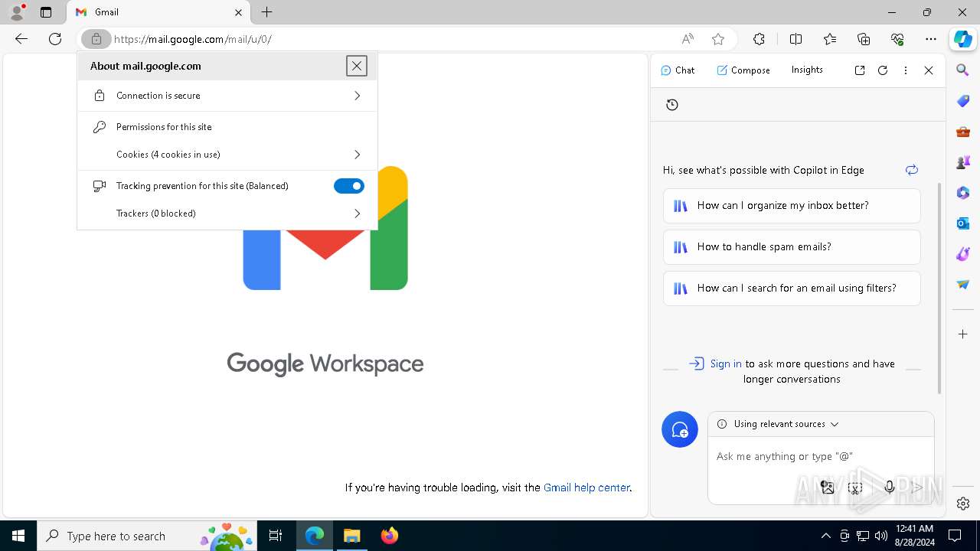Switch to the Chat tab
980x551 pixels.
tap(678, 70)
